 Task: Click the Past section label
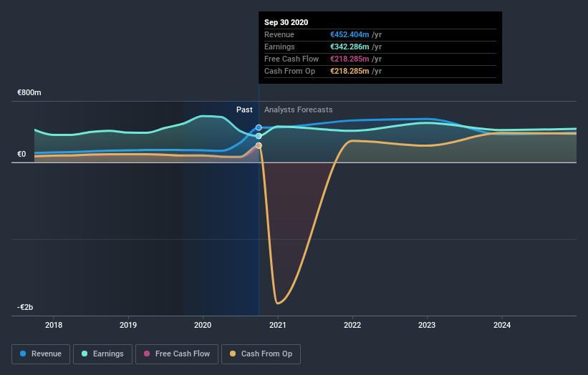244,109
